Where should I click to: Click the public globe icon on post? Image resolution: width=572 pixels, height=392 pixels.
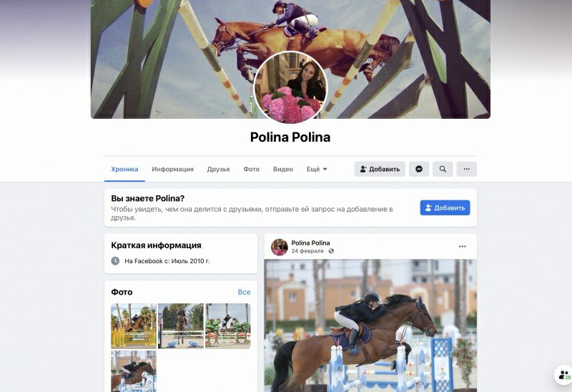click(x=331, y=251)
